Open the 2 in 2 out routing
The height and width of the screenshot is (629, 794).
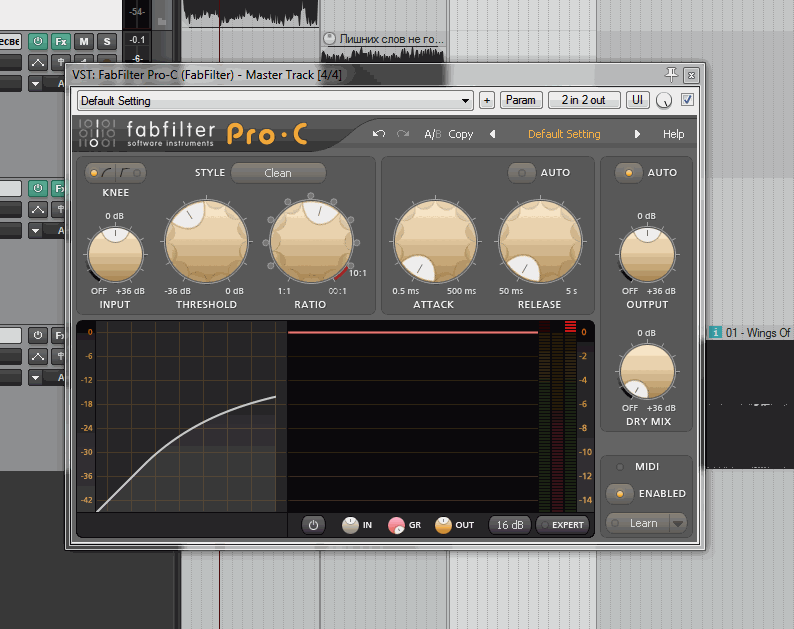(584, 100)
